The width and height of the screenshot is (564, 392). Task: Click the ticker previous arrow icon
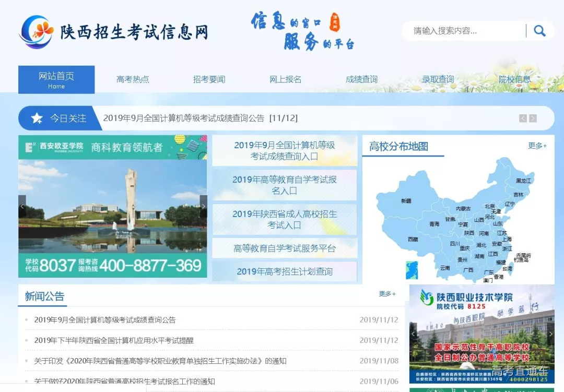523,118
